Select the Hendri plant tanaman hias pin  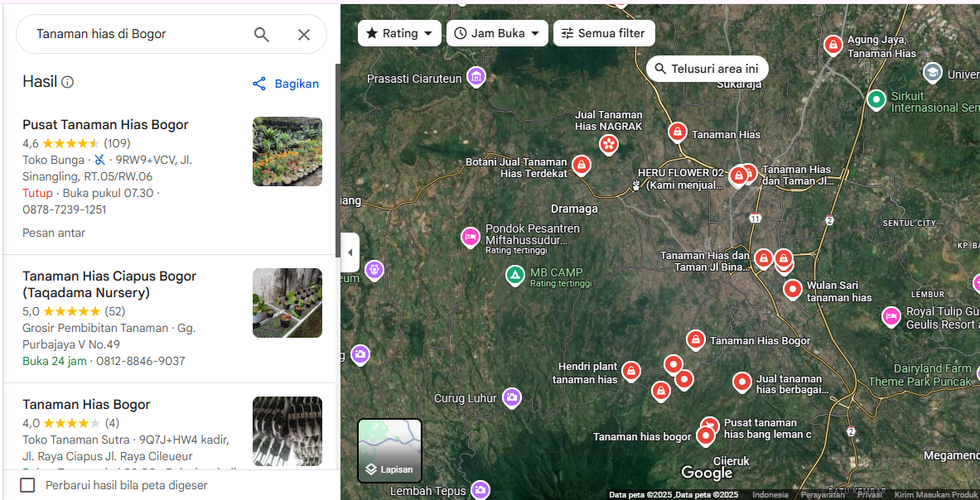[631, 372]
